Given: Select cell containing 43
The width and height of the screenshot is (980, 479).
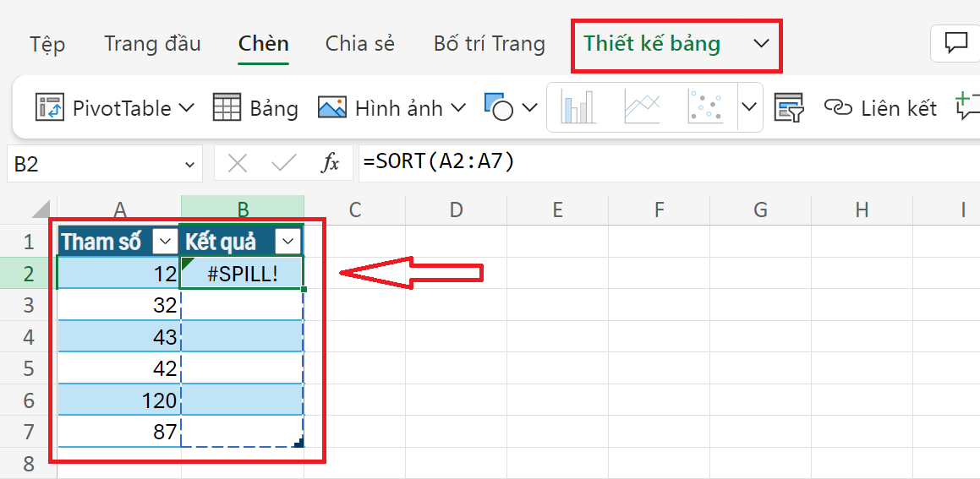Looking at the screenshot, I should pos(118,336).
